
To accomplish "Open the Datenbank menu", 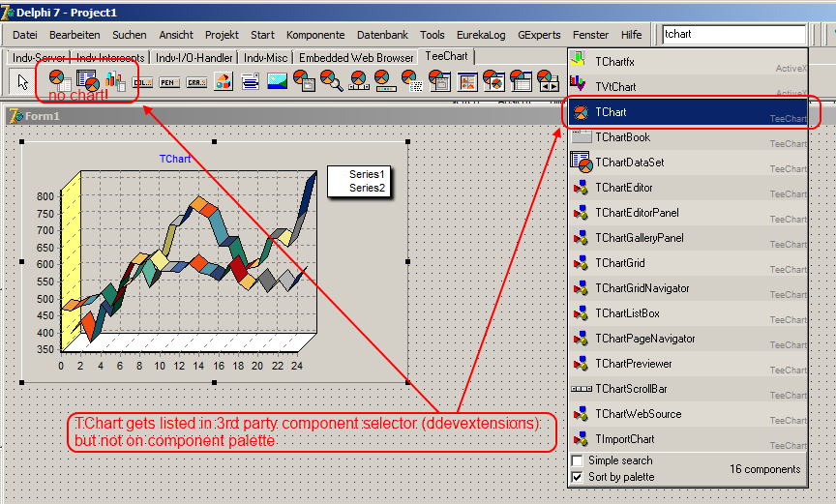I will click(x=382, y=35).
